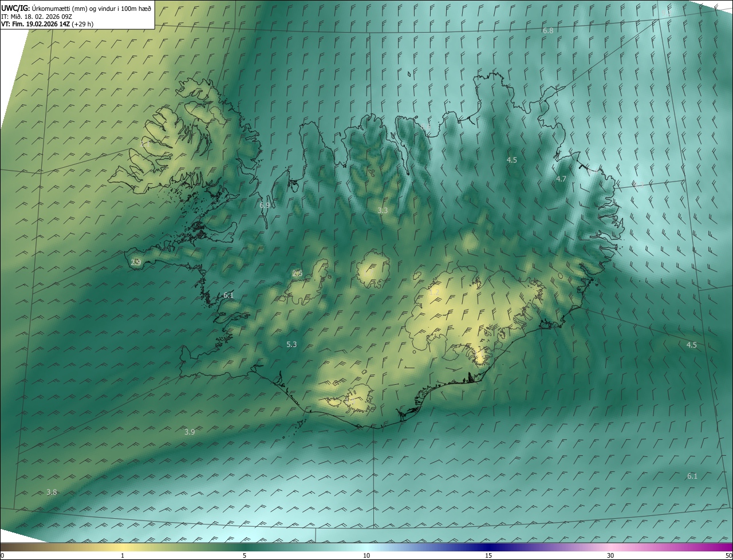Pick the dark navy colour above the 15 tick

[488, 547]
